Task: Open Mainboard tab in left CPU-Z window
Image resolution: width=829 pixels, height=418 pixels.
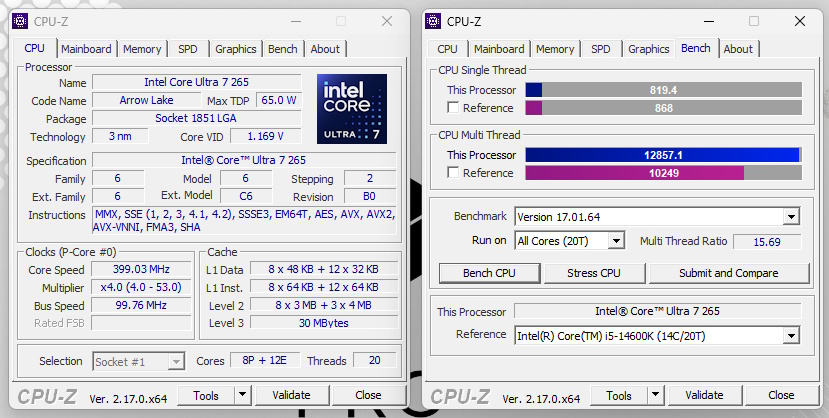Action: tap(86, 49)
